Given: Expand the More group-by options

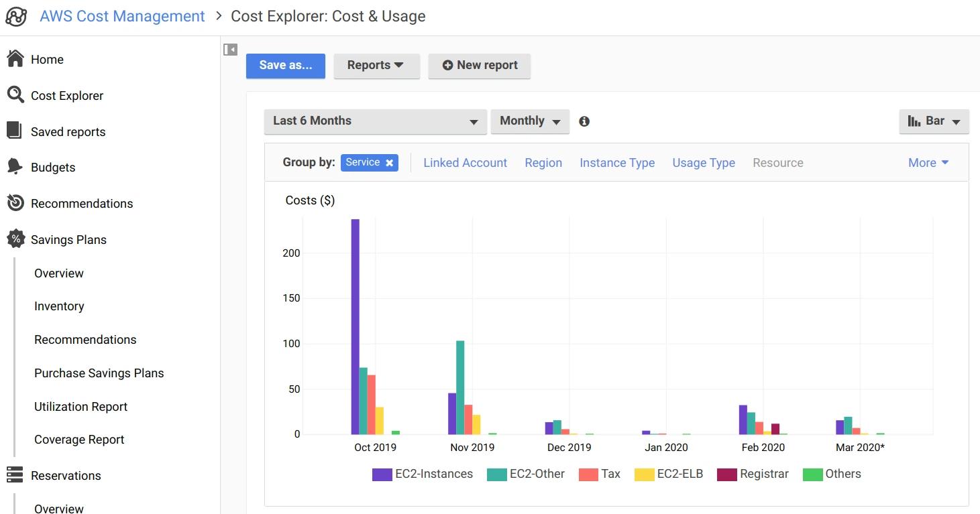Looking at the screenshot, I should coord(928,163).
